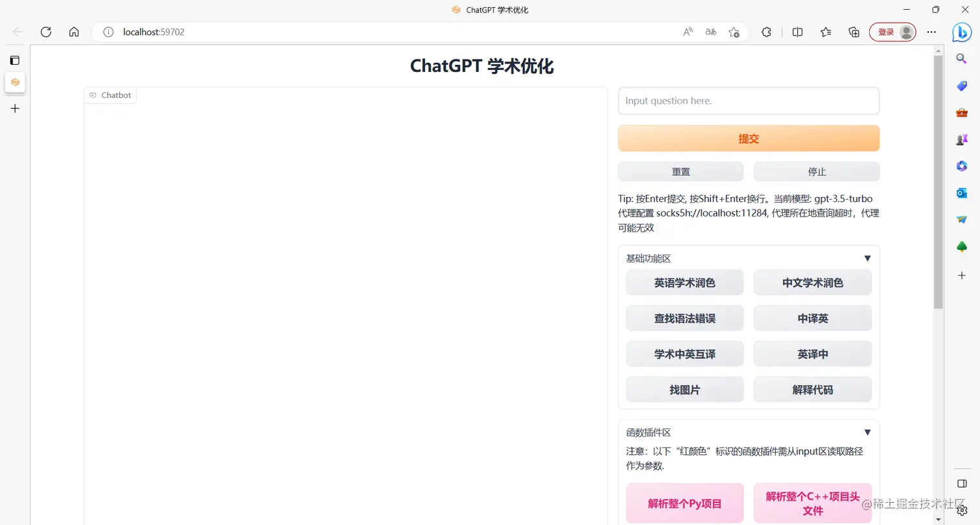The width and height of the screenshot is (980, 525).
Task: Click the 中译英 button
Action: [813, 318]
